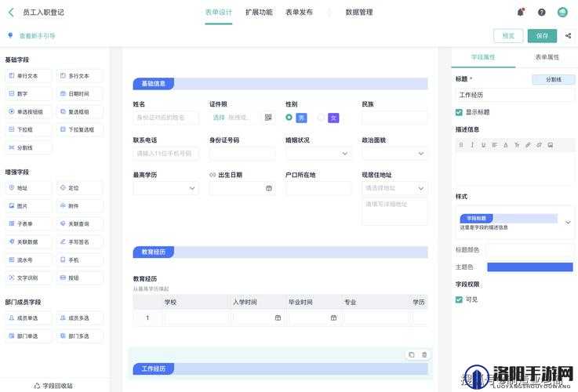Click the 分割线 type tag in properties
The image size is (578, 392).
click(x=554, y=79)
